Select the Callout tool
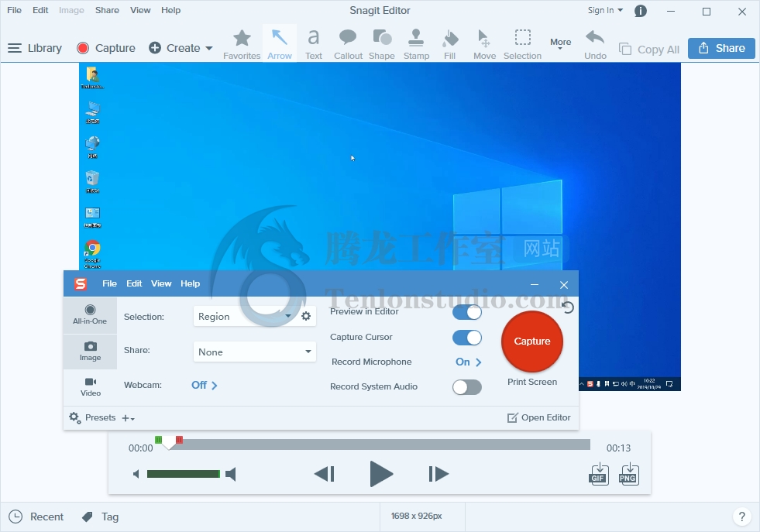The image size is (760, 532). tap(348, 44)
